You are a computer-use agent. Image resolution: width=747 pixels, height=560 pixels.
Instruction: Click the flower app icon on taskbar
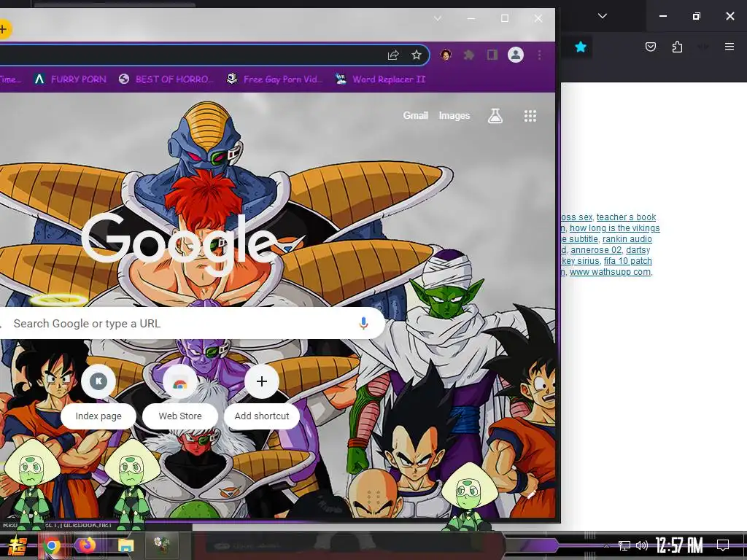point(162,545)
